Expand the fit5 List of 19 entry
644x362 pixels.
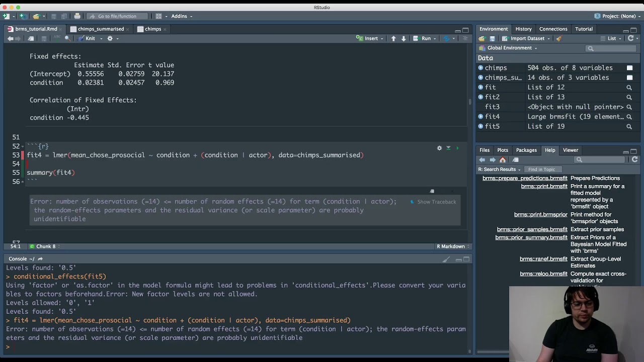(480, 127)
